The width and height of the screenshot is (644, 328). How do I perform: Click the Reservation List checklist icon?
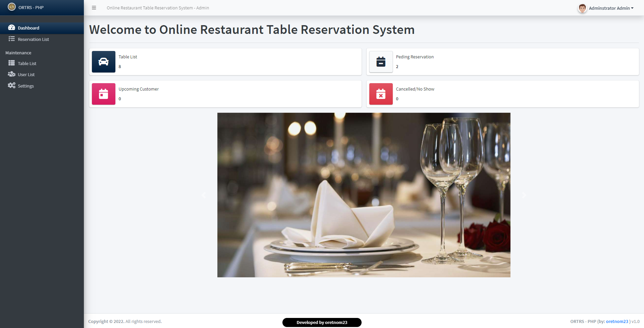(12, 39)
